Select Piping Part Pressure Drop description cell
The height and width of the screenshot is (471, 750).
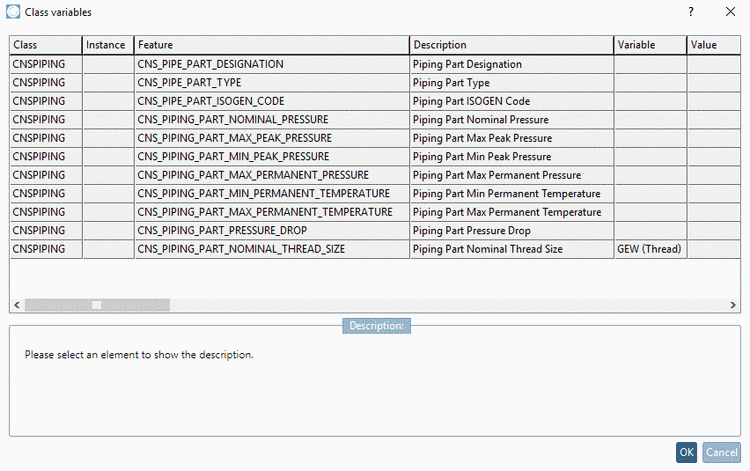tap(511, 230)
